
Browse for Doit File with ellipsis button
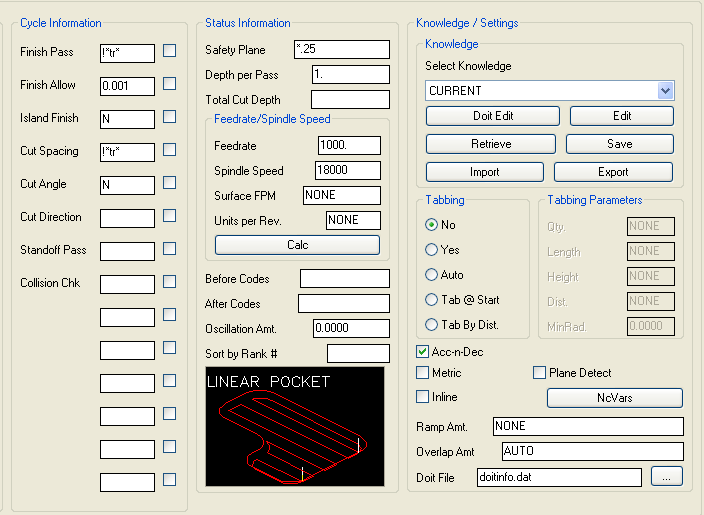667,477
